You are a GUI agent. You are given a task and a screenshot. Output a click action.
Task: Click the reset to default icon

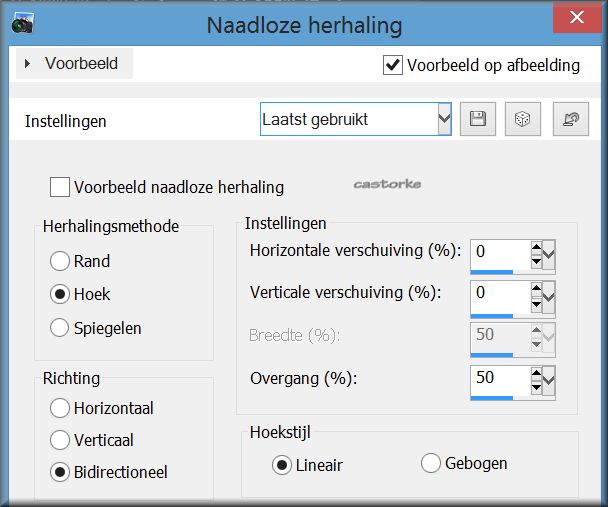pyautogui.click(x=571, y=119)
